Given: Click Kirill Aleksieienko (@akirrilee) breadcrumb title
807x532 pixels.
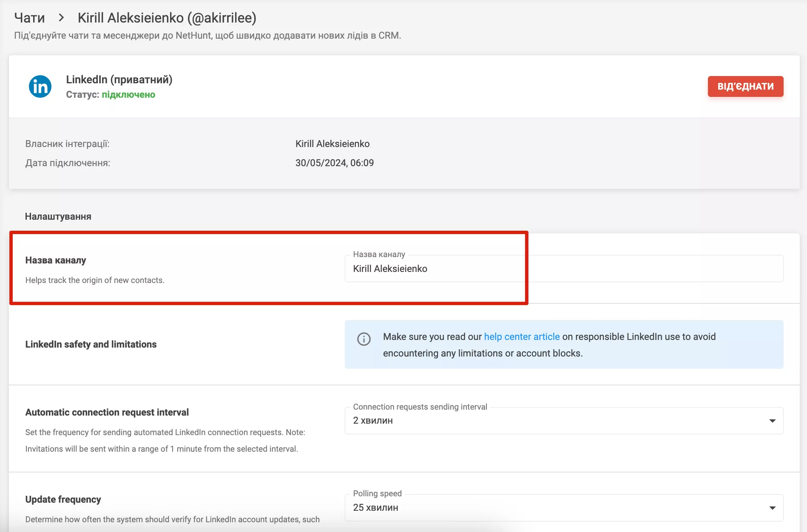Looking at the screenshot, I should 167,18.
